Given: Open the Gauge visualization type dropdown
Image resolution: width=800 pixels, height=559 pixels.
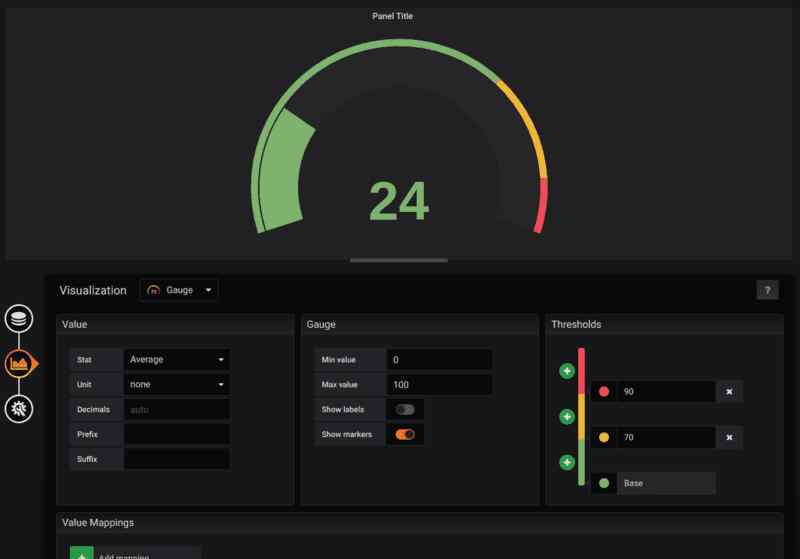Looking at the screenshot, I should pyautogui.click(x=180, y=290).
